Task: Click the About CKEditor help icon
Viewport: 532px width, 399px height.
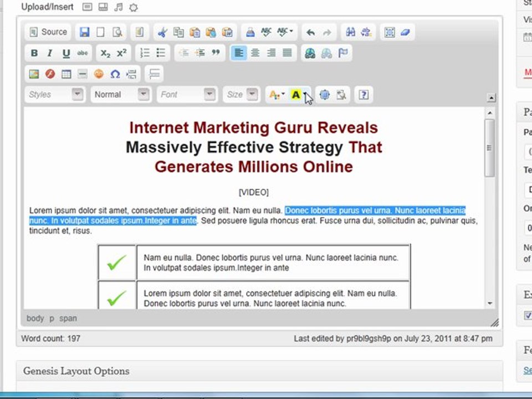Action: [364, 95]
